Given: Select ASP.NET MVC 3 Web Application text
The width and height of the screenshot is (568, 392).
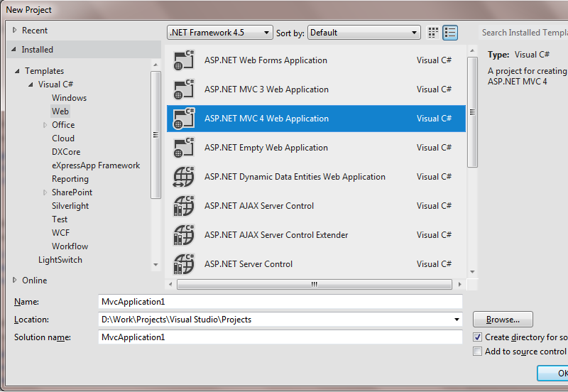Looking at the screenshot, I should point(266,89).
